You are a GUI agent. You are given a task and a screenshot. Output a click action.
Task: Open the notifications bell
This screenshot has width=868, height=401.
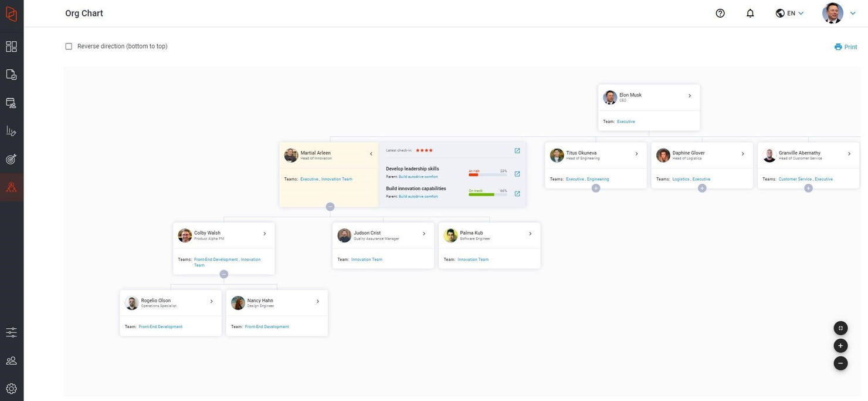tap(750, 12)
